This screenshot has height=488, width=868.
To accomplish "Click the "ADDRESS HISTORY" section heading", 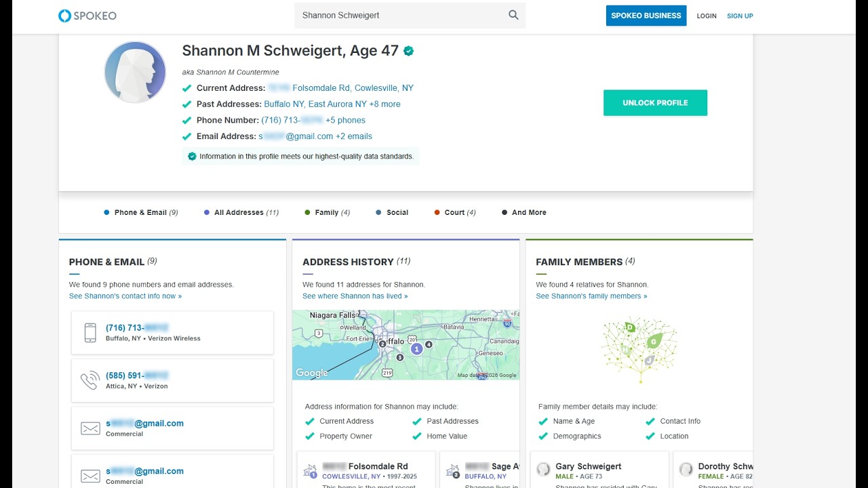I will [x=348, y=262].
